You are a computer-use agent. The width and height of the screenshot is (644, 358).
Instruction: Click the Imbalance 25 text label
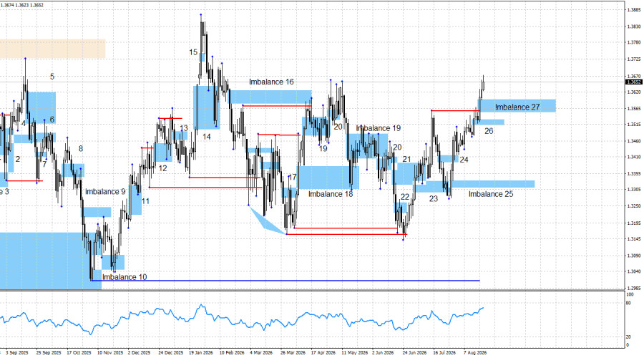click(491, 194)
